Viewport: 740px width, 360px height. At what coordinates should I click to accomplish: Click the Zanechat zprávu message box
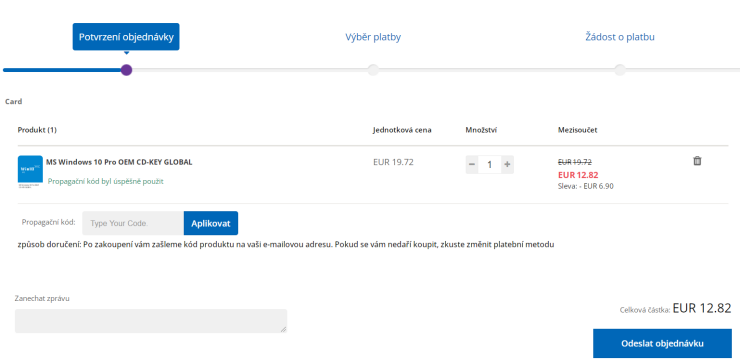[x=151, y=321]
